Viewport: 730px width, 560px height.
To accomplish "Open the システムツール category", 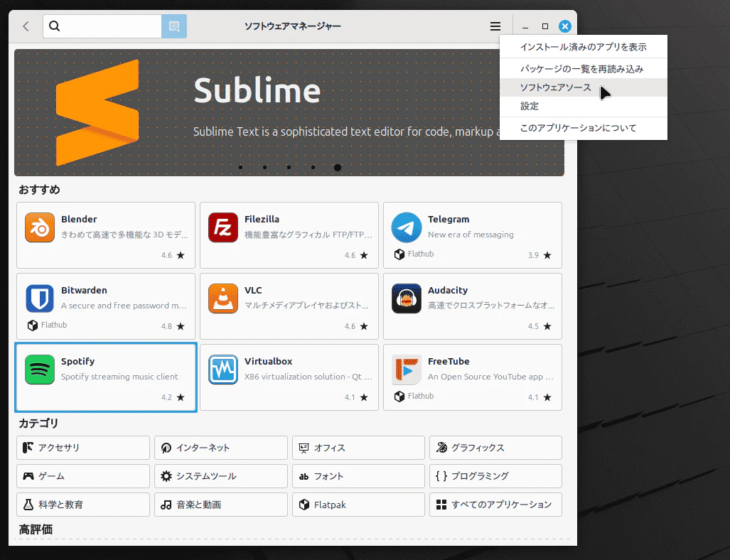I will pos(220,476).
